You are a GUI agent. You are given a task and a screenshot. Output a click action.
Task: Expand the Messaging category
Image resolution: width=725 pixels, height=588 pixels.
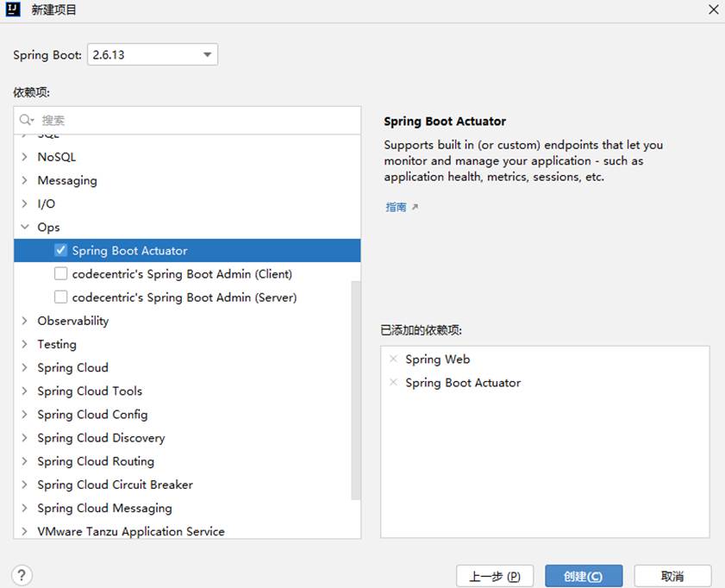[24, 180]
